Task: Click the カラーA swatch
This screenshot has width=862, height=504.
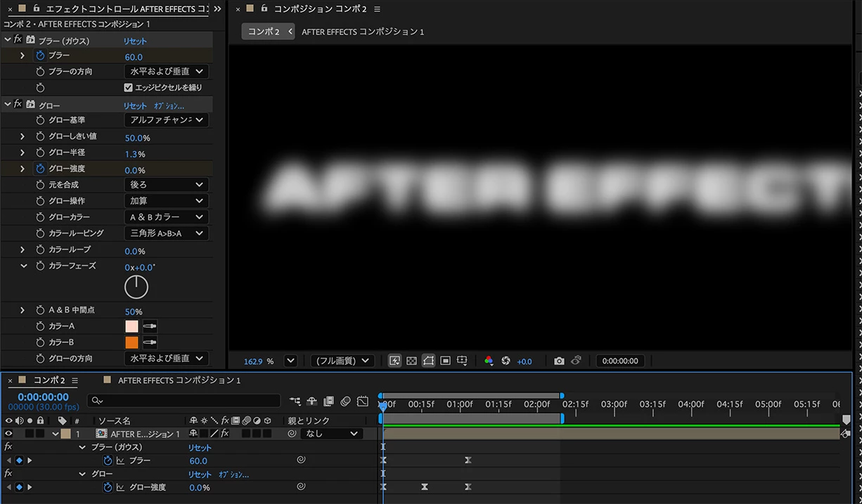Action: [x=131, y=326]
